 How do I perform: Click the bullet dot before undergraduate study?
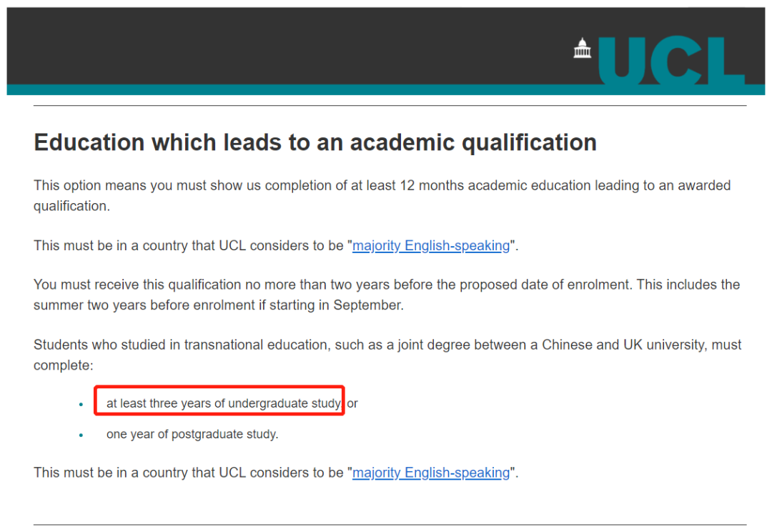click(81, 405)
